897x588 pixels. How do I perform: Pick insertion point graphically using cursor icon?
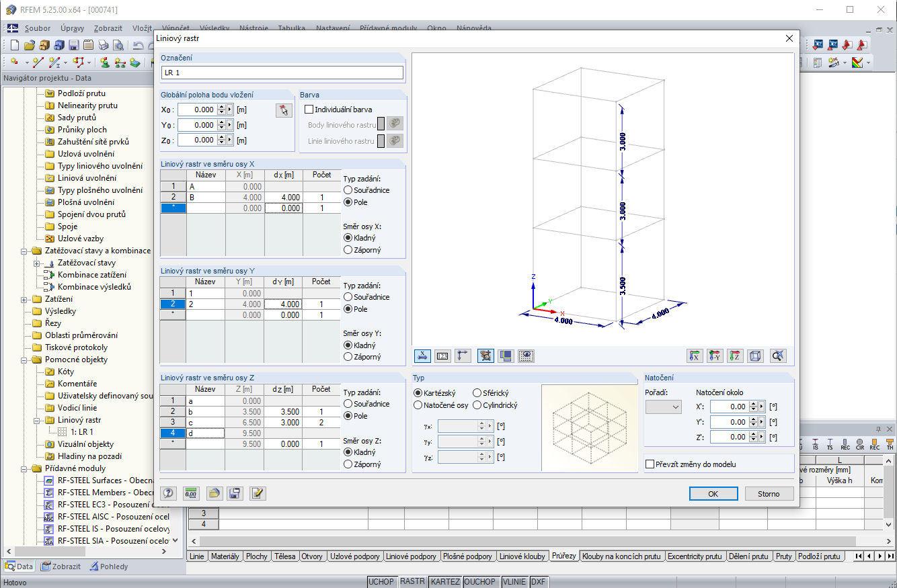(284, 110)
